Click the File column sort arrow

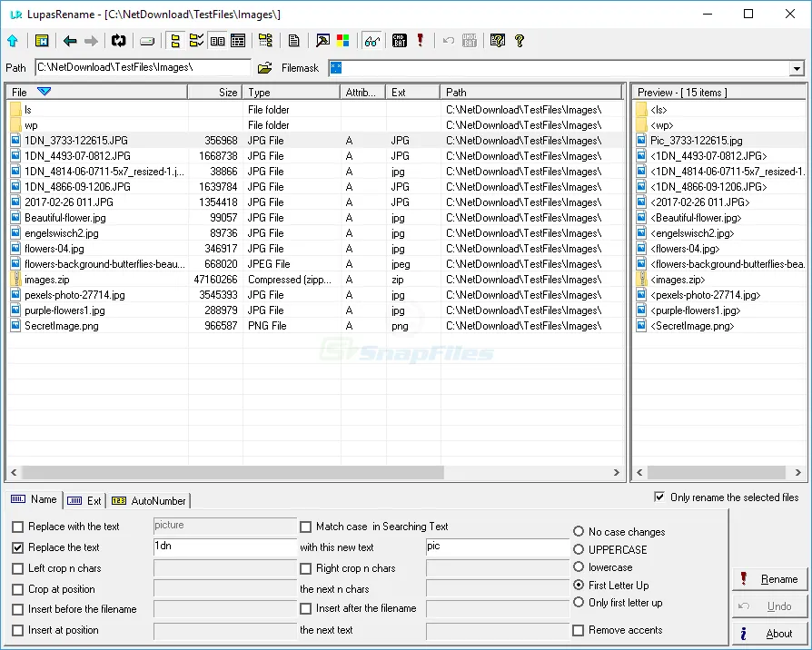click(x=44, y=92)
